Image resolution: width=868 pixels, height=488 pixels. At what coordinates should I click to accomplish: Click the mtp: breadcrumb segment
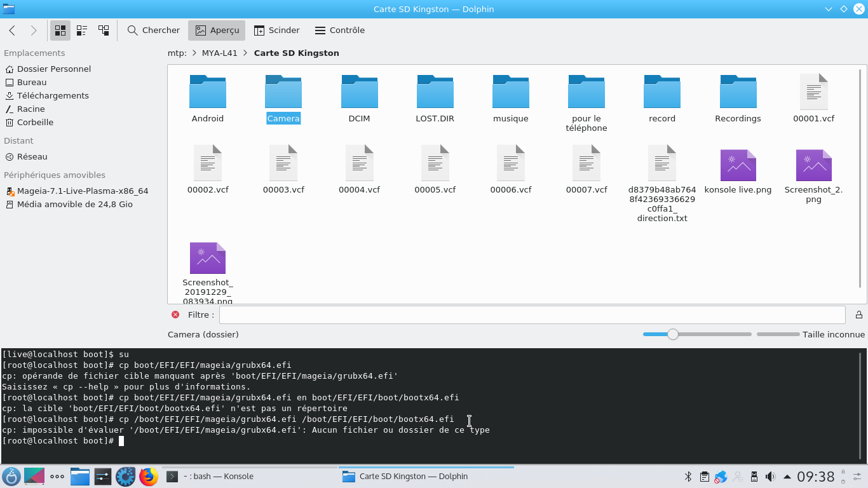(x=177, y=53)
